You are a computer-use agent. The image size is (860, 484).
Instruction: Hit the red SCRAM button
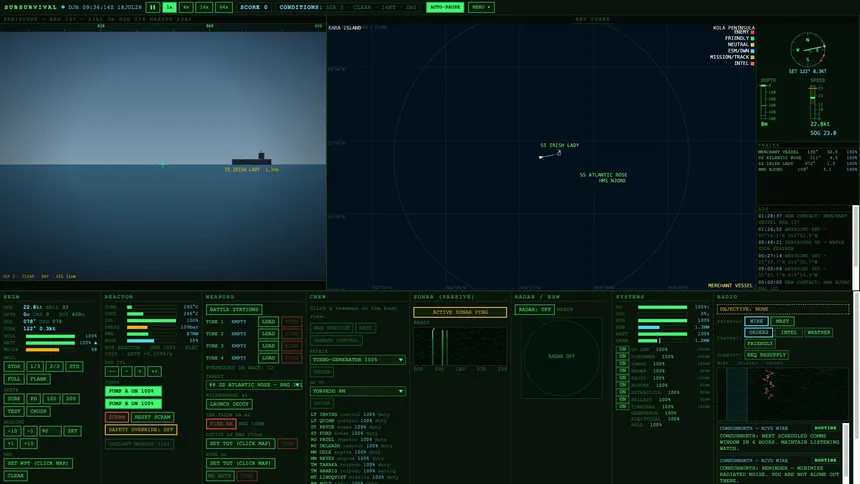point(116,417)
